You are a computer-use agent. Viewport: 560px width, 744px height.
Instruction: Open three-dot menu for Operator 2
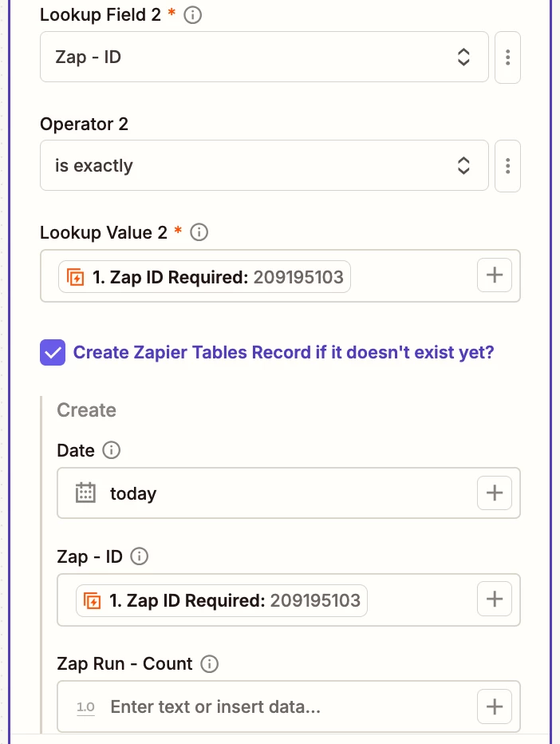(507, 166)
